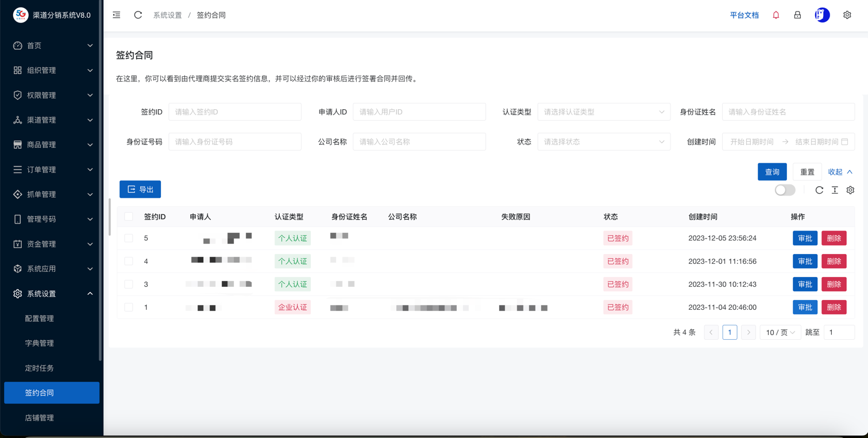Open table column settings gear icon

(850, 190)
